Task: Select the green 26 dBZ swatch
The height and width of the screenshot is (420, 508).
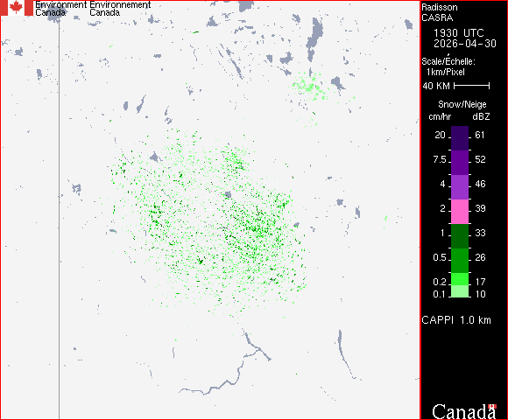Action: 460,261
